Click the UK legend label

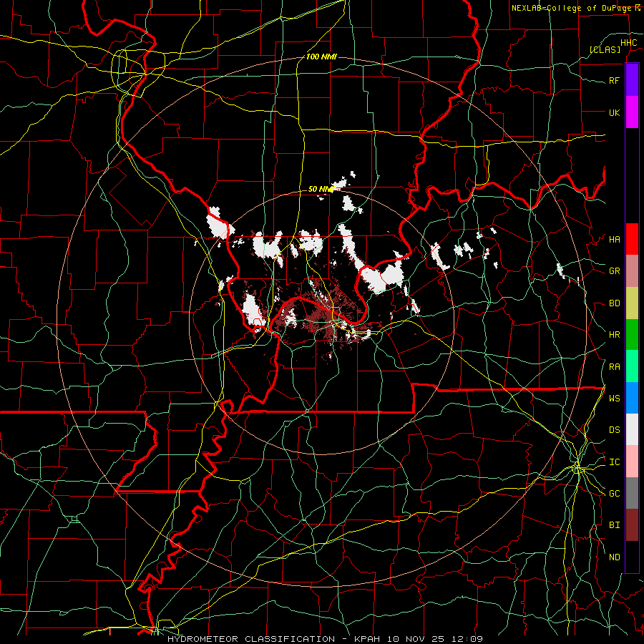[x=615, y=113]
